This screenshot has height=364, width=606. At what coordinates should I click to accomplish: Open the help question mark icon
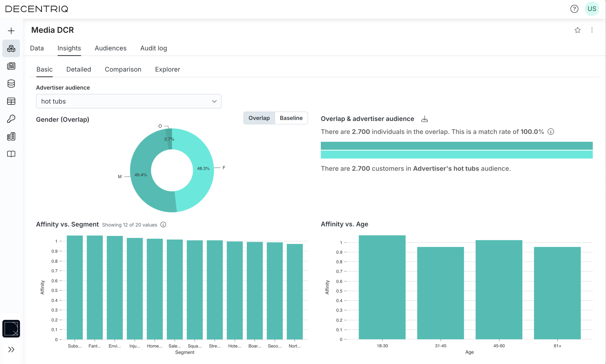click(x=574, y=9)
